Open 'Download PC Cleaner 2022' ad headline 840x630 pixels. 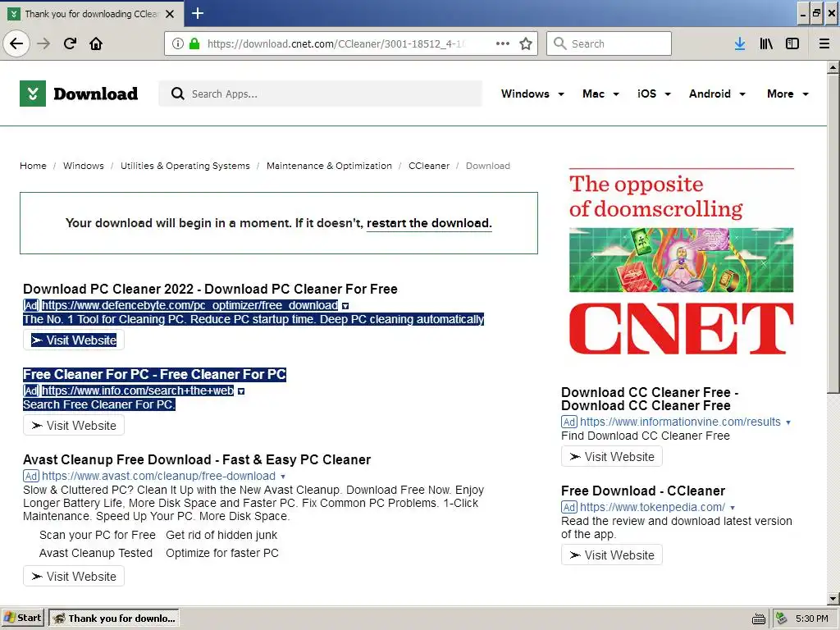[210, 289]
